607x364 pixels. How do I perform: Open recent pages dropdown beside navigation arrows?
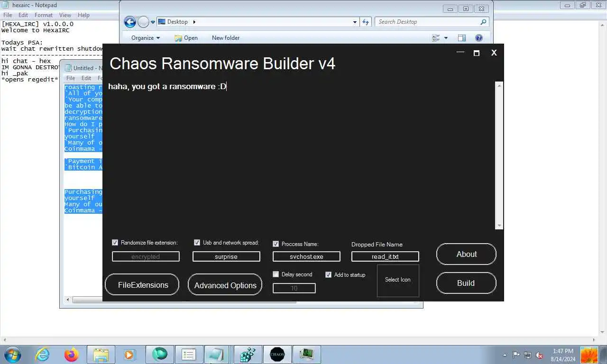(153, 22)
